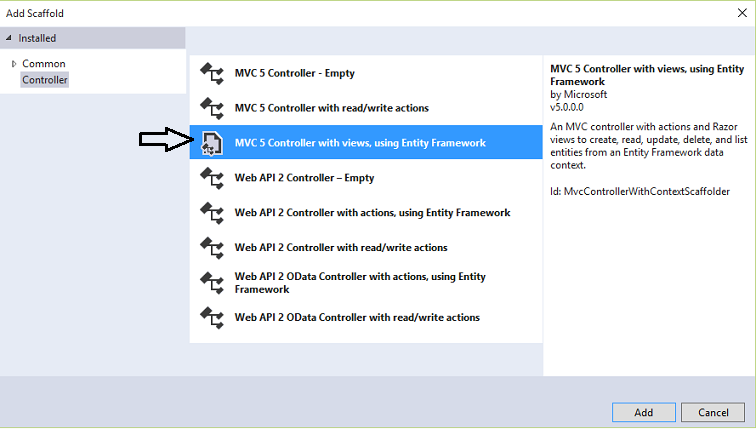Viewport: 756px width, 429px height.
Task: Choose Web API 2 Controller with actions, using Entity Framework
Action: (366, 213)
